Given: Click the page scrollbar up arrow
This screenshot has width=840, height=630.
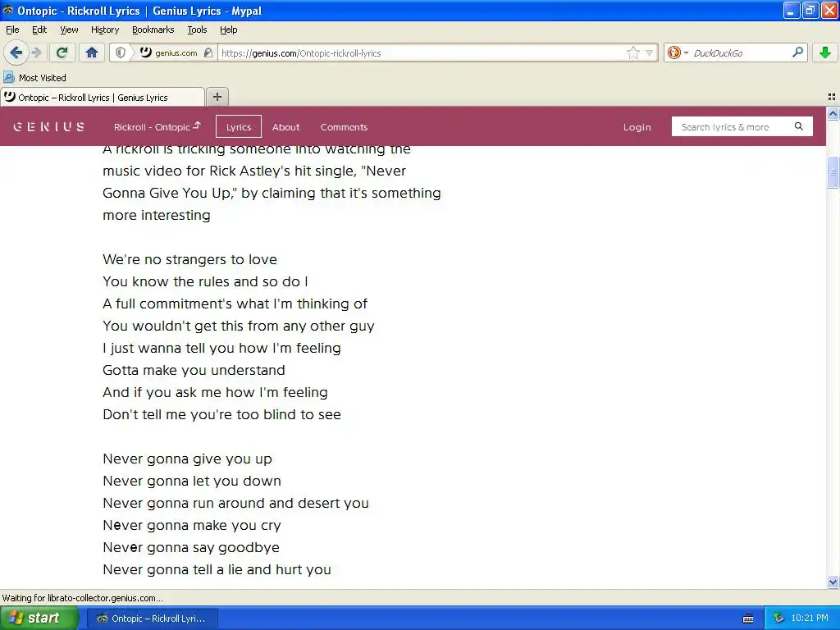Looking at the screenshot, I should 833,113.
